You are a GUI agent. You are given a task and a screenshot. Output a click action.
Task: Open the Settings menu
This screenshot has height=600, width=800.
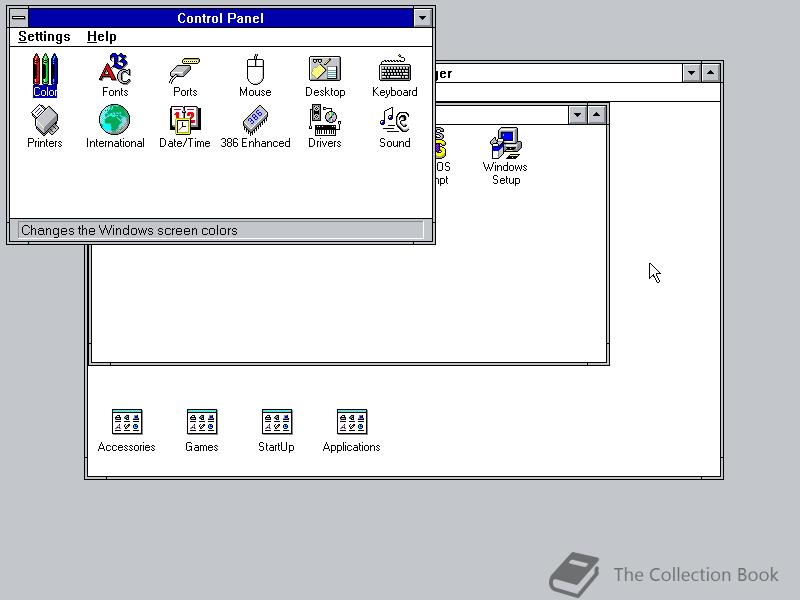coord(44,36)
